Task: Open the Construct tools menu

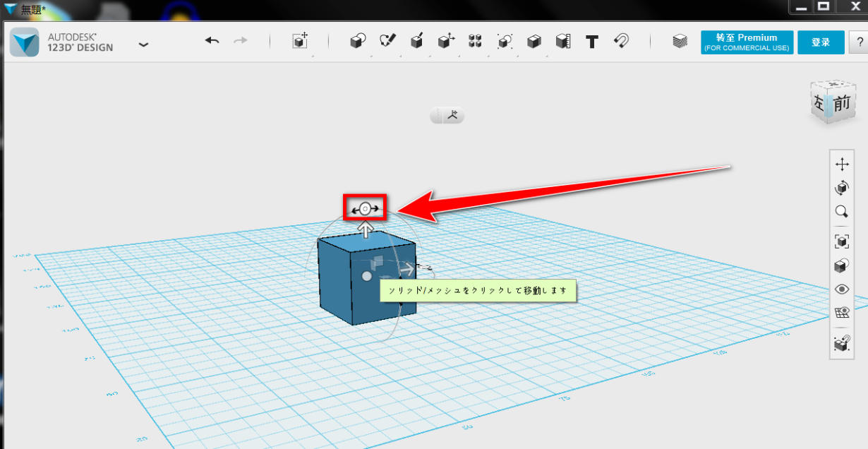Action: coord(416,41)
